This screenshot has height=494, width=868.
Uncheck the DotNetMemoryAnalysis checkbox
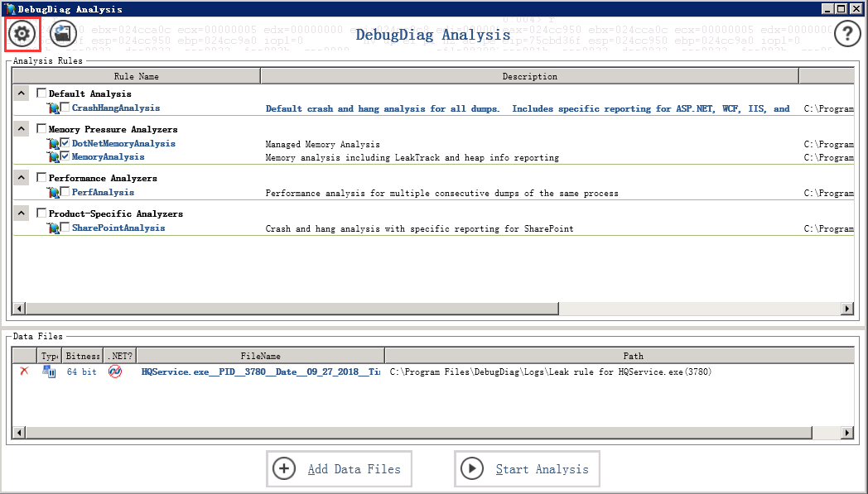click(65, 142)
